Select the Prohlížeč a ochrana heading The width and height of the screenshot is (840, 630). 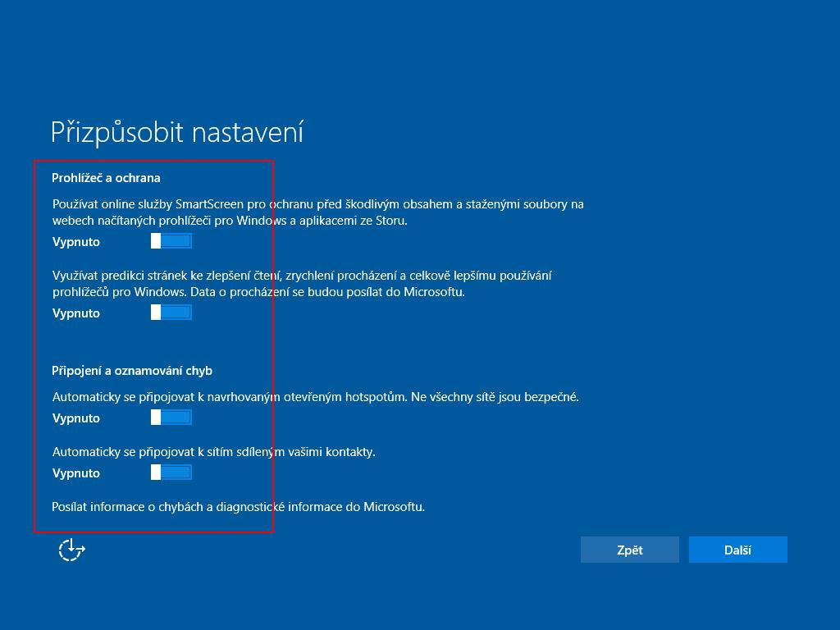[x=106, y=178]
